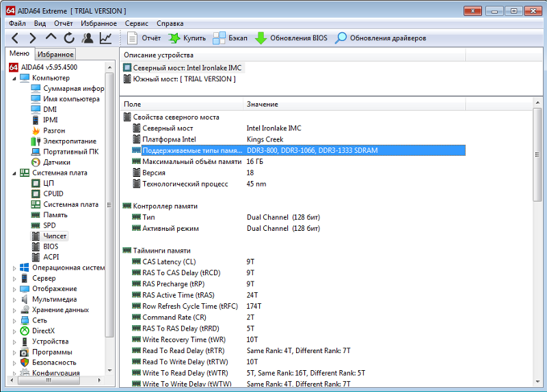Expand the Операционная система tree node
This screenshot has height=392, width=547.
(x=14, y=268)
